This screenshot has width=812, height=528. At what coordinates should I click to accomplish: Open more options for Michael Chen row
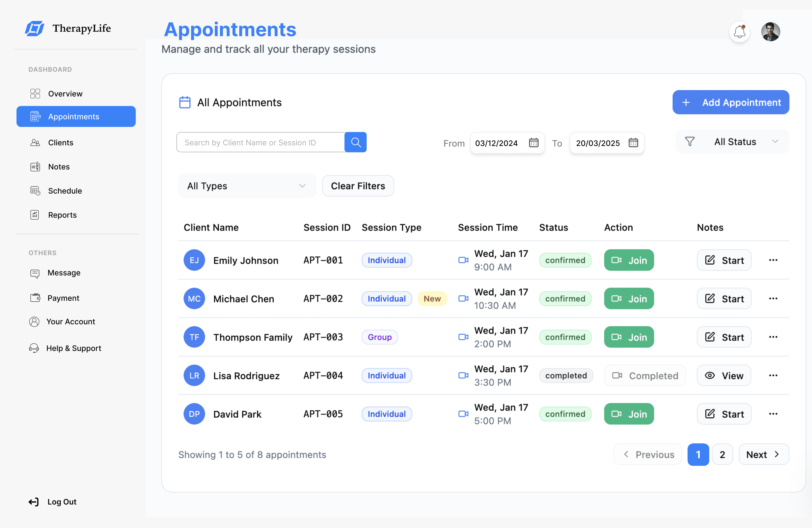tap(773, 298)
